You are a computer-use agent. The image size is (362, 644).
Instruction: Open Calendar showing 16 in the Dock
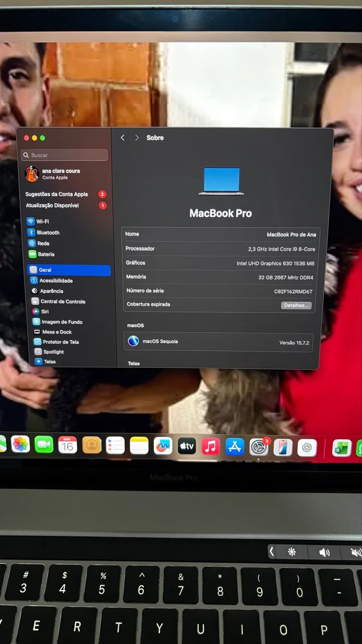pos(68,445)
